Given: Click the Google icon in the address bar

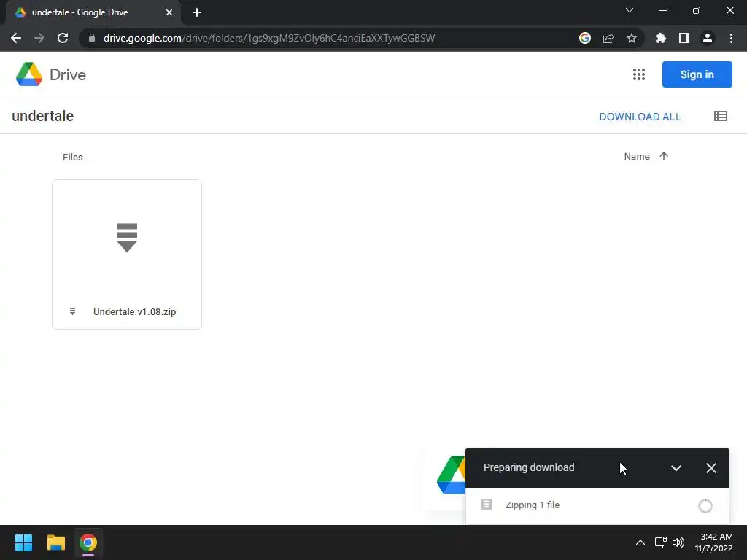Looking at the screenshot, I should point(585,38).
